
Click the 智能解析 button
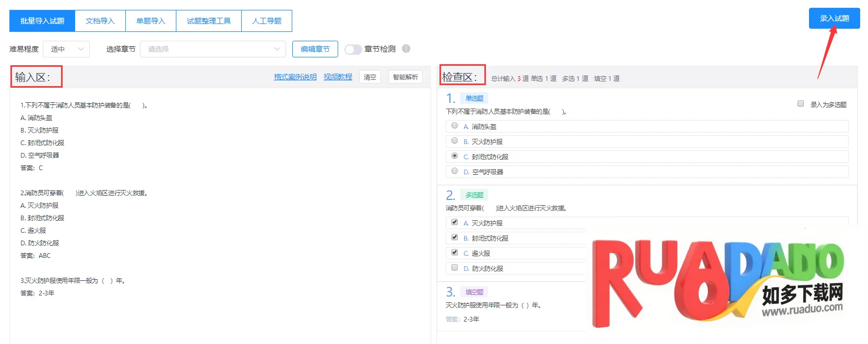406,77
